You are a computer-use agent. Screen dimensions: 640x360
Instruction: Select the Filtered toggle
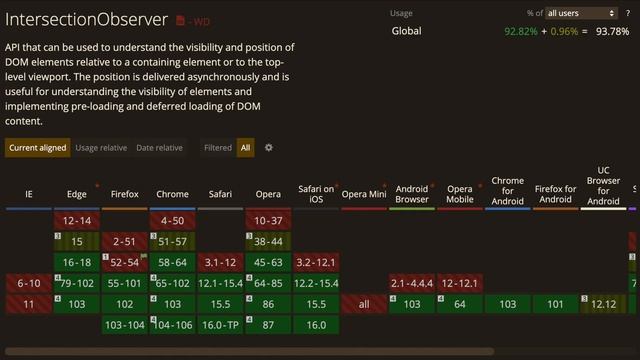[218, 148]
